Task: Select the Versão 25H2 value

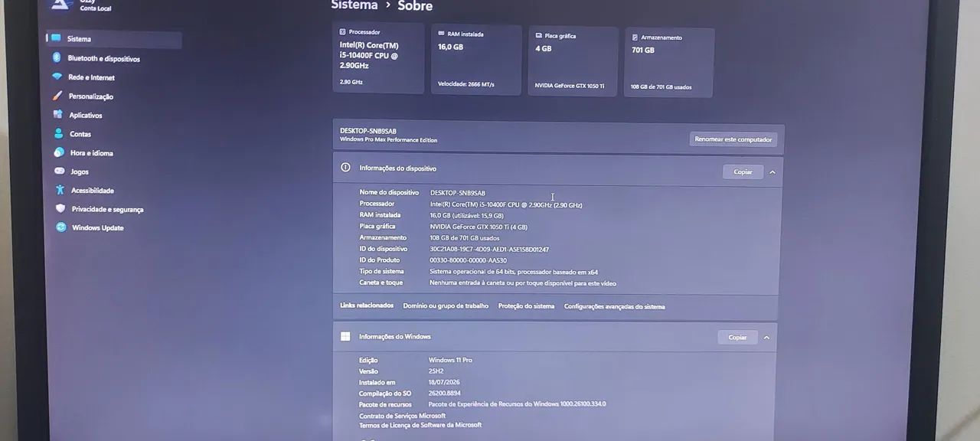Action: pos(436,371)
